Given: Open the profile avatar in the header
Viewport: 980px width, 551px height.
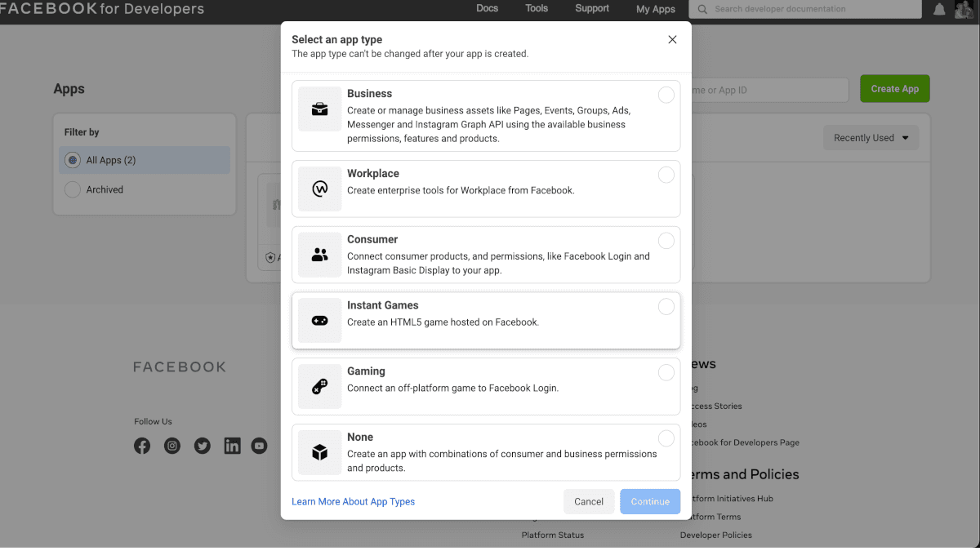Looking at the screenshot, I should [964, 9].
